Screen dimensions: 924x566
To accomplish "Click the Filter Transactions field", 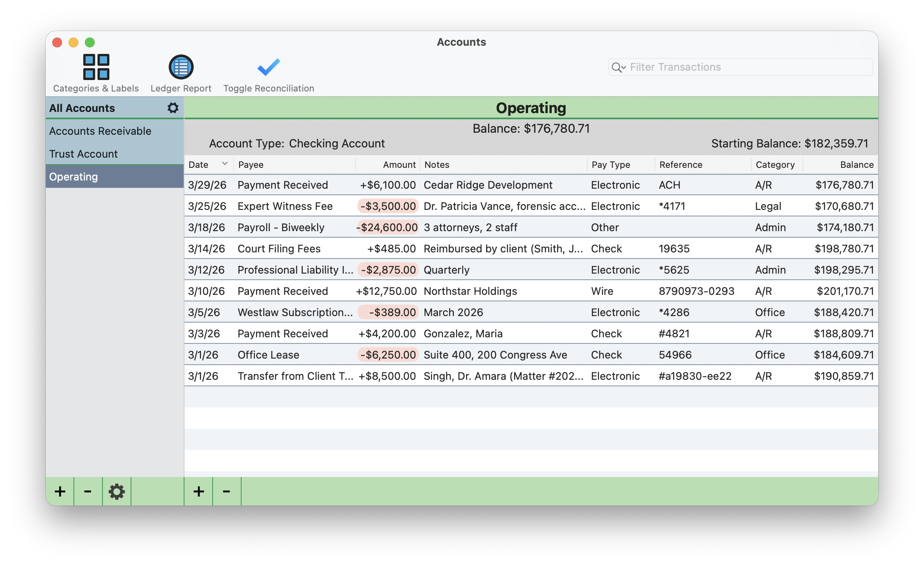I will pyautogui.click(x=714, y=67).
